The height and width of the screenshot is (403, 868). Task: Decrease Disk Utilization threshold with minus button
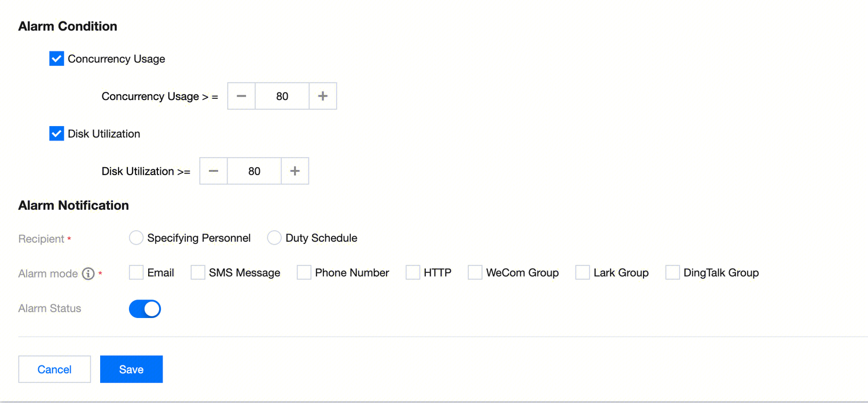214,171
